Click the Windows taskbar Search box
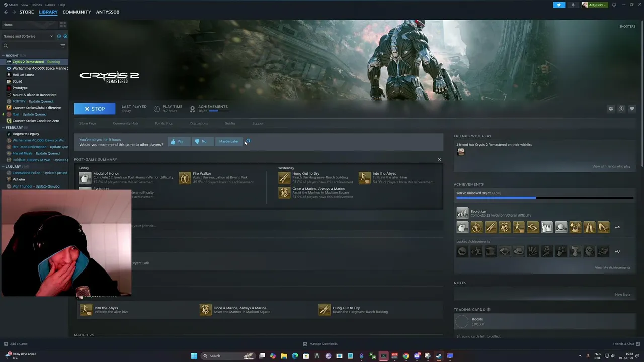The image size is (644, 362). click(227, 356)
